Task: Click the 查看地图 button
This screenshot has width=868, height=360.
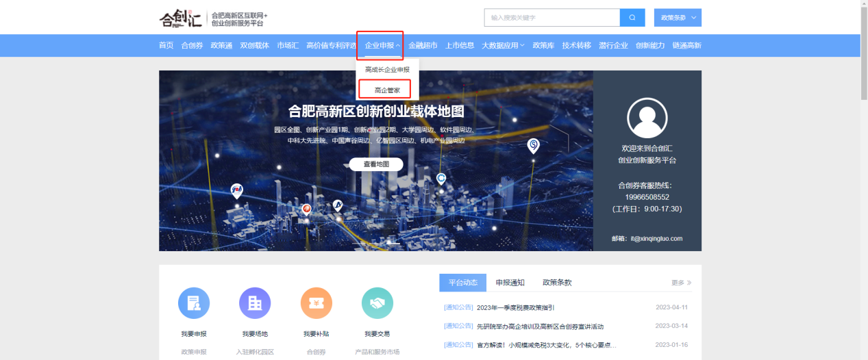Action: 376,164
